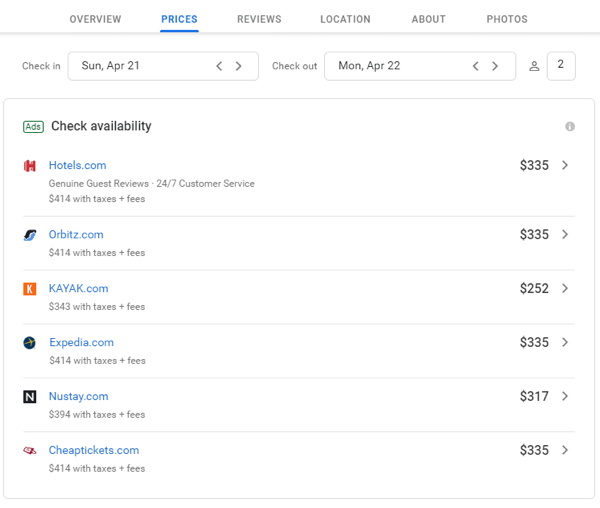The image size is (600, 508).
Task: Click the Orbitz.com logo icon
Action: 30,235
